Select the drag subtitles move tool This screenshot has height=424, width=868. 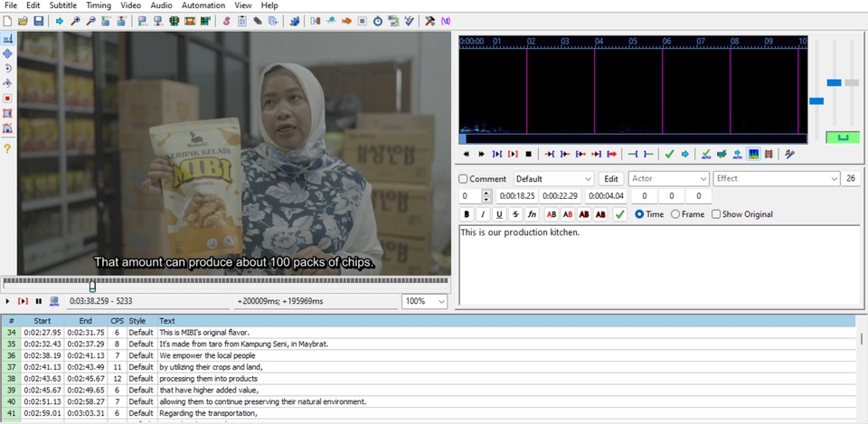click(8, 53)
